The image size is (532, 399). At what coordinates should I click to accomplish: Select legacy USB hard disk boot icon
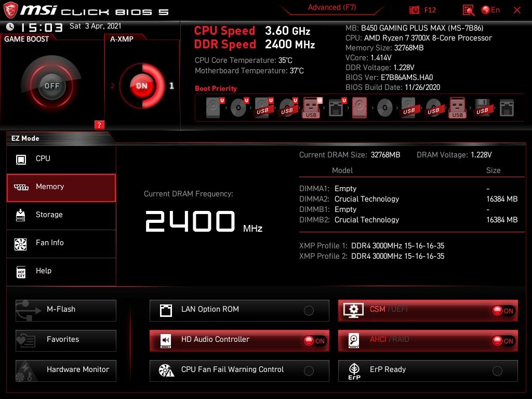409,108
